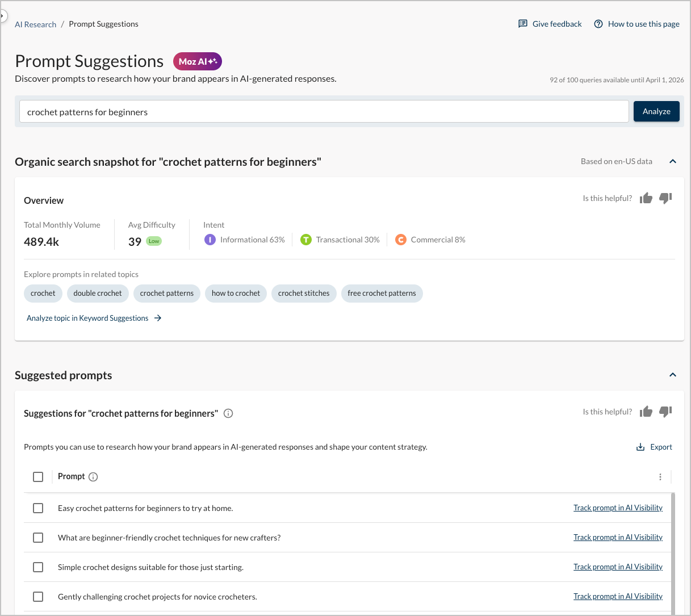Image resolution: width=691 pixels, height=616 pixels.
Task: Select the 'Easy crochet patterns' prompt checkbox
Action: [38, 508]
